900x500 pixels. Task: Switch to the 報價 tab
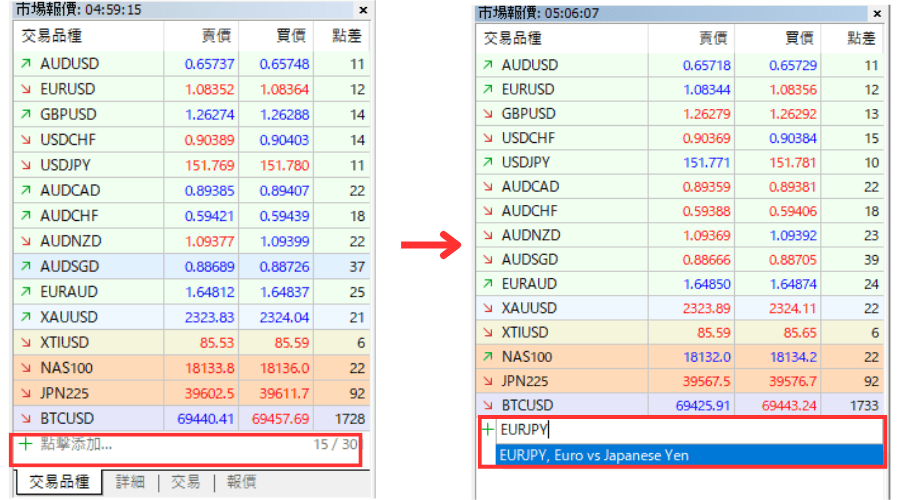pos(240,482)
